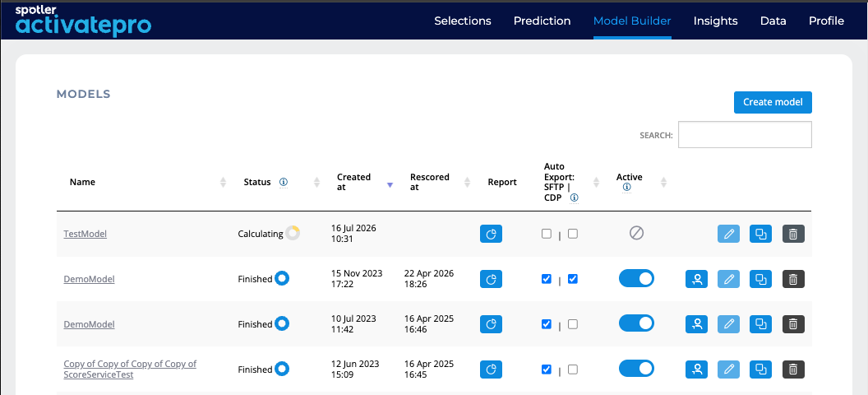Delete DemoModel created 10 Jul 2023
This screenshot has height=395, width=868.
coord(793,324)
